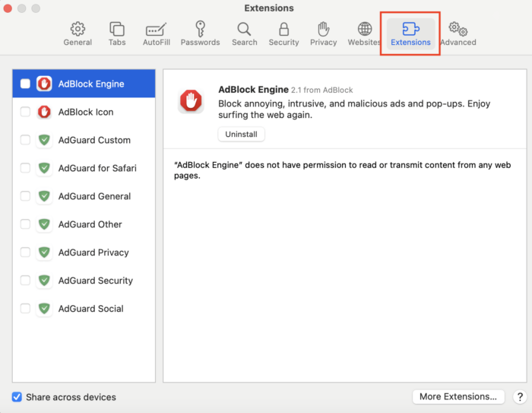Click the AdGuard Other shield icon

tap(44, 224)
